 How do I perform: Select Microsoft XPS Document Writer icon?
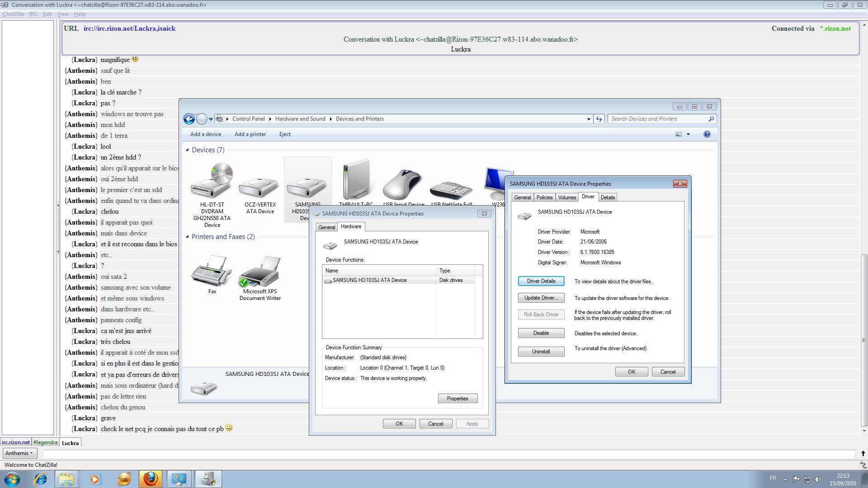259,272
